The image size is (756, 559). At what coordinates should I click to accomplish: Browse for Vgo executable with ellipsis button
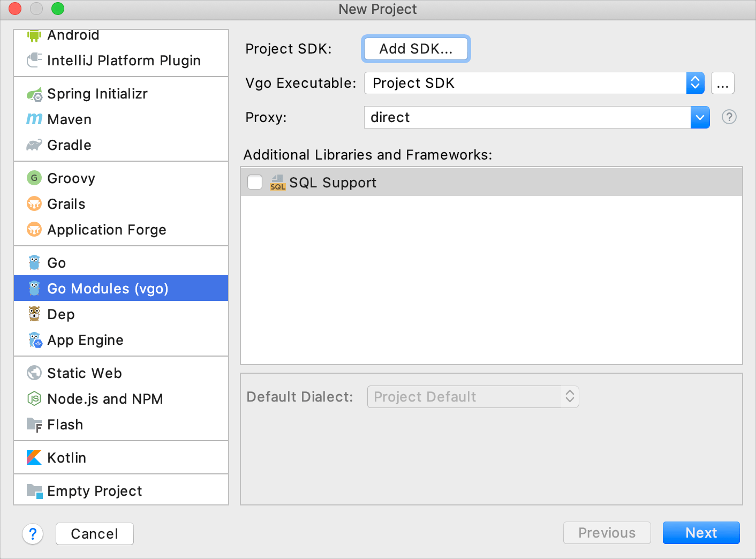(x=723, y=83)
